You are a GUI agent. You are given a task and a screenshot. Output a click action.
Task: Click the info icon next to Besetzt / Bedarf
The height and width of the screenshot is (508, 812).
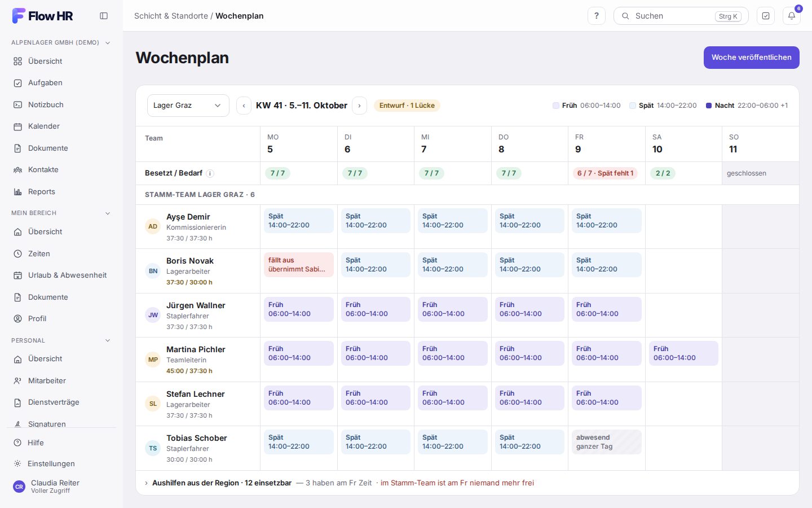210,173
